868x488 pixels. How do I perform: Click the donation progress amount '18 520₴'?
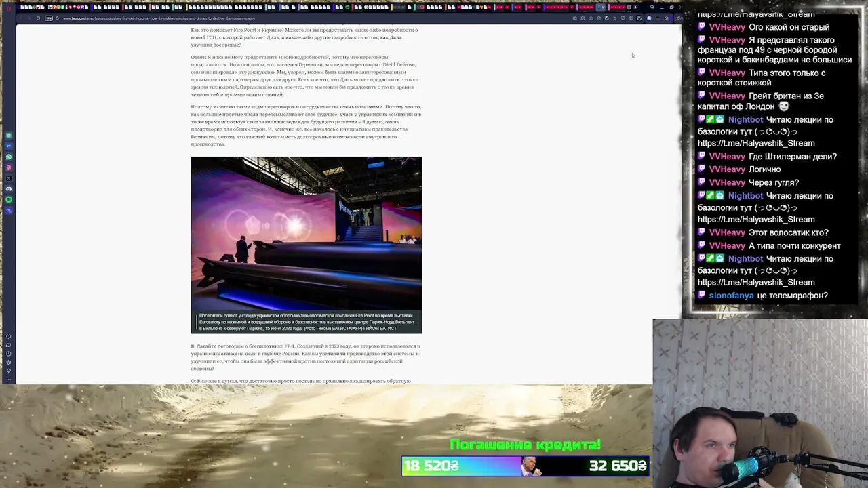[x=432, y=466]
